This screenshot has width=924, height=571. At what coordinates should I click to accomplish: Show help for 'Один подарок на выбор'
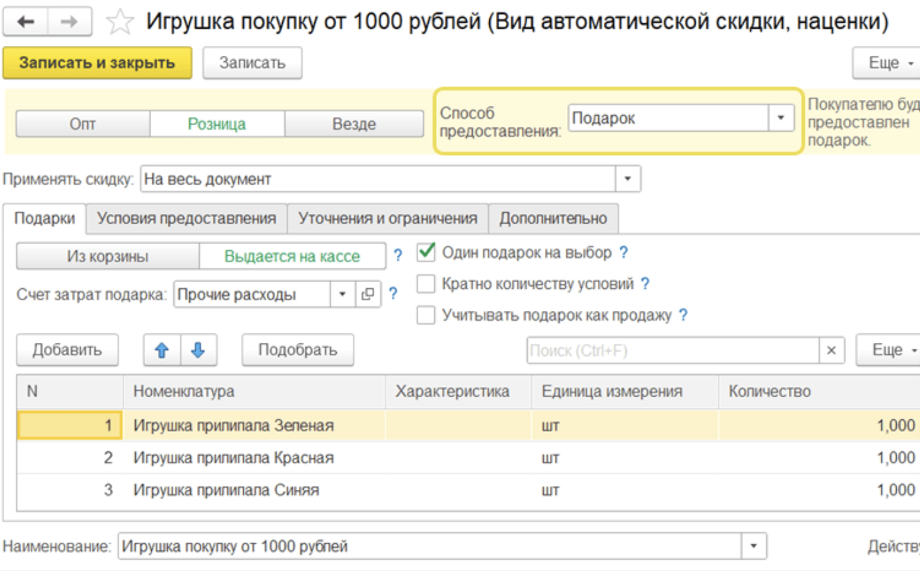point(624,253)
